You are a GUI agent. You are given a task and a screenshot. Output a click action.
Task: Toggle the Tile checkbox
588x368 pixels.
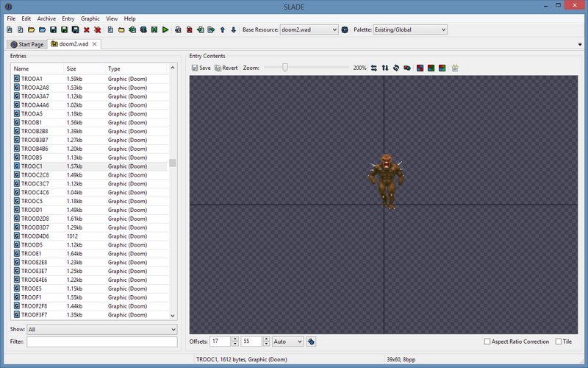[x=559, y=342]
